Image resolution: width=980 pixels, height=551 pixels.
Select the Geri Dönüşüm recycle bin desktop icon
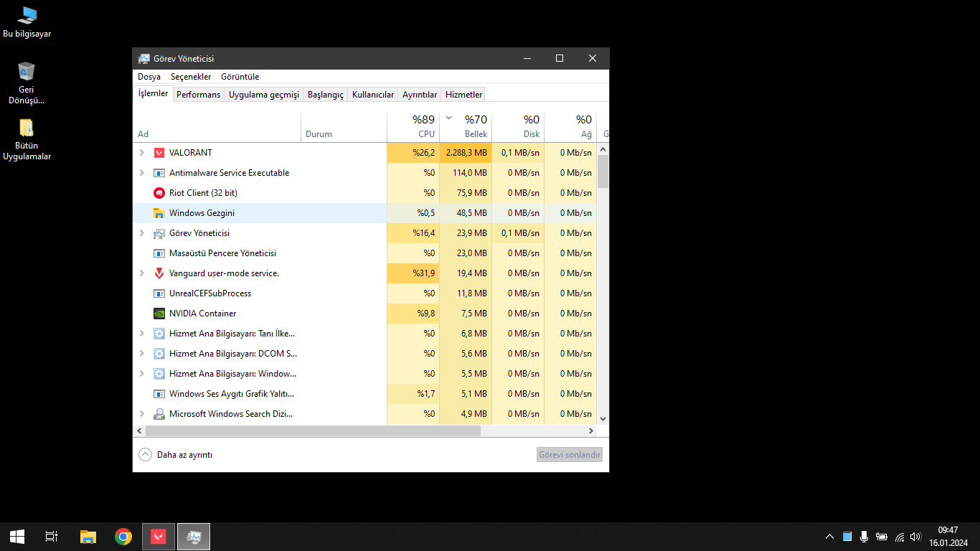point(27,83)
